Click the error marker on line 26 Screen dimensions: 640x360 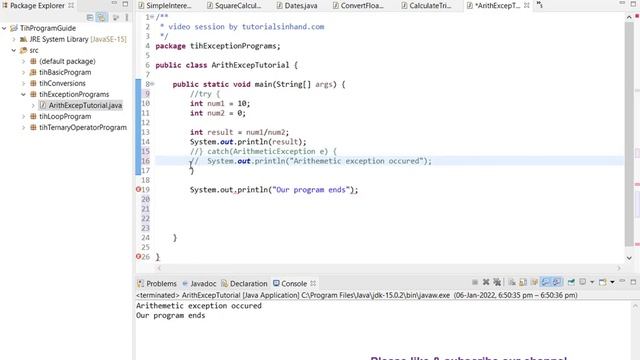click(x=138, y=256)
